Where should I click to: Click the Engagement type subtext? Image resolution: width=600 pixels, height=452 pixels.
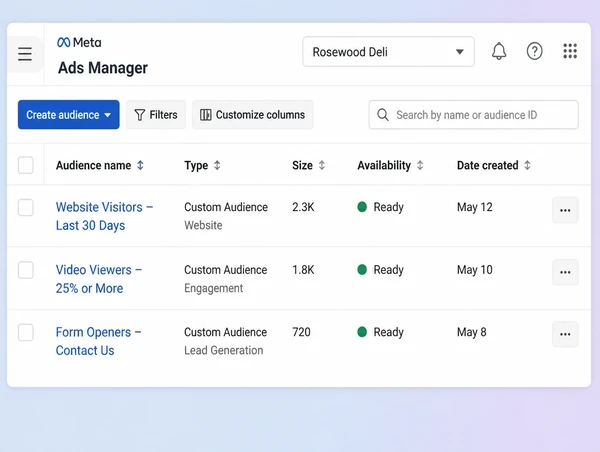click(214, 288)
